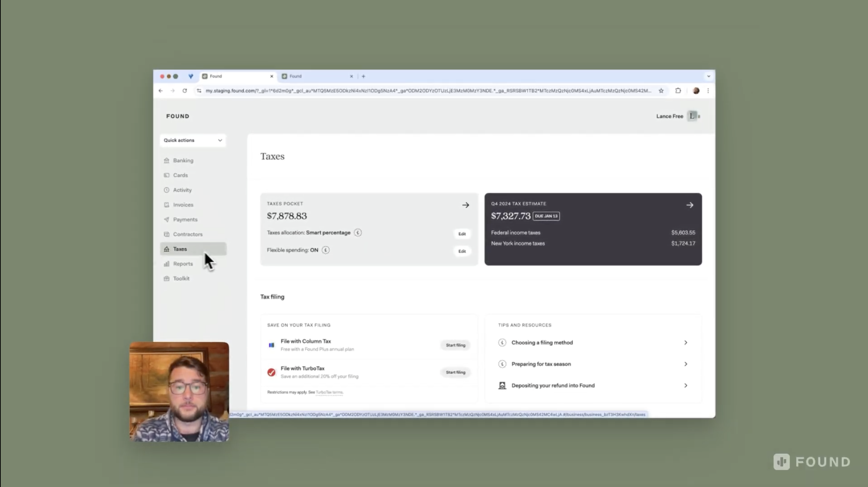Open the site information icon
868x487 pixels.
[199, 91]
